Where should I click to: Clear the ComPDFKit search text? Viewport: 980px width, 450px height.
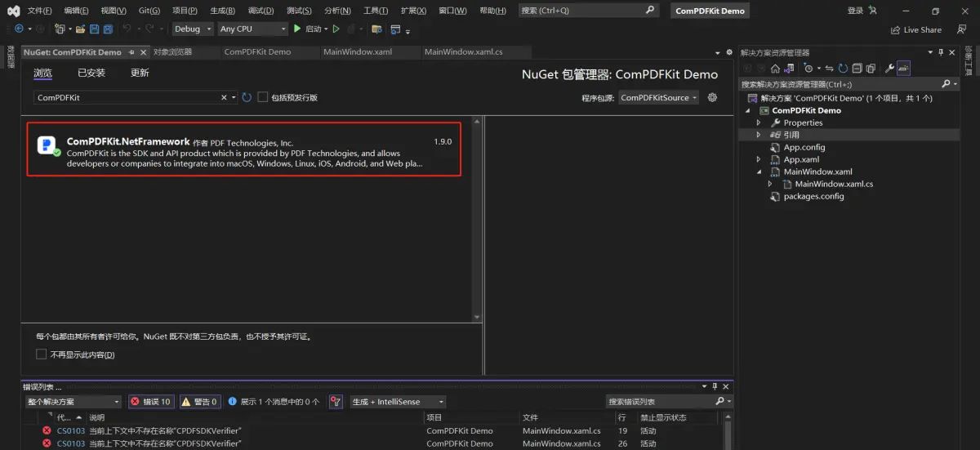pos(225,97)
